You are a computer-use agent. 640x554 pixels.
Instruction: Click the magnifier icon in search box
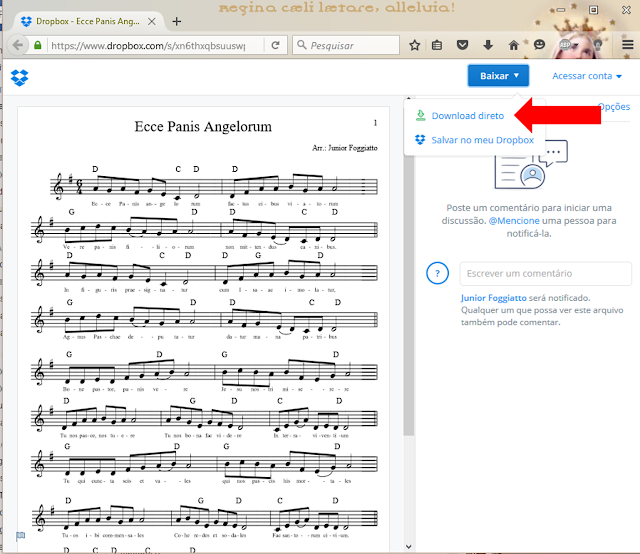[302, 44]
